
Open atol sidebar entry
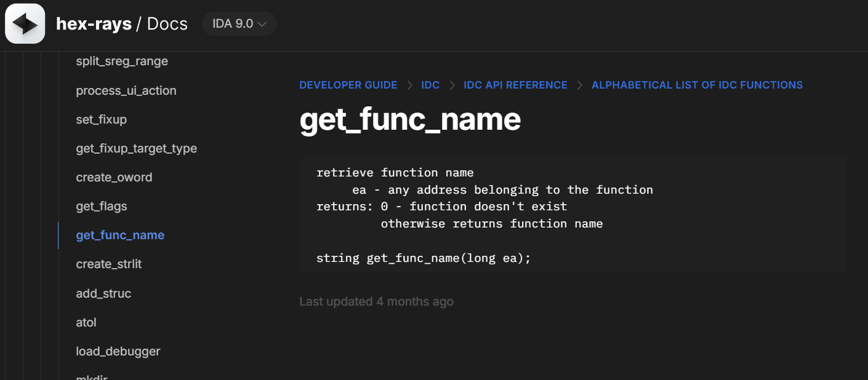point(86,322)
